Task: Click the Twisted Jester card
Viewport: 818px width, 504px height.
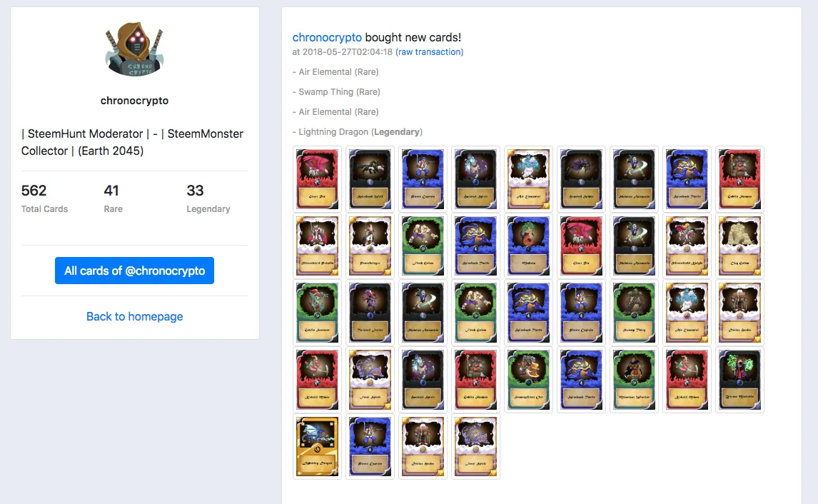Action: point(370,313)
